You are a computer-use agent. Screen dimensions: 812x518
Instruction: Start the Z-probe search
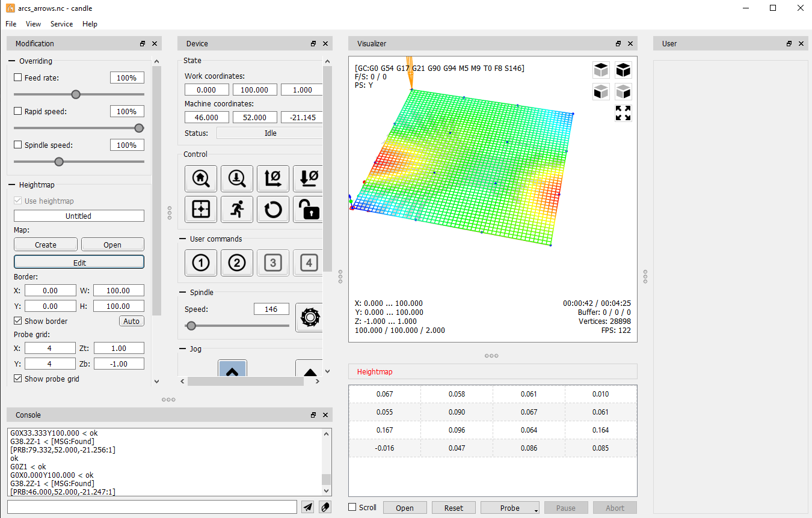pos(237,178)
